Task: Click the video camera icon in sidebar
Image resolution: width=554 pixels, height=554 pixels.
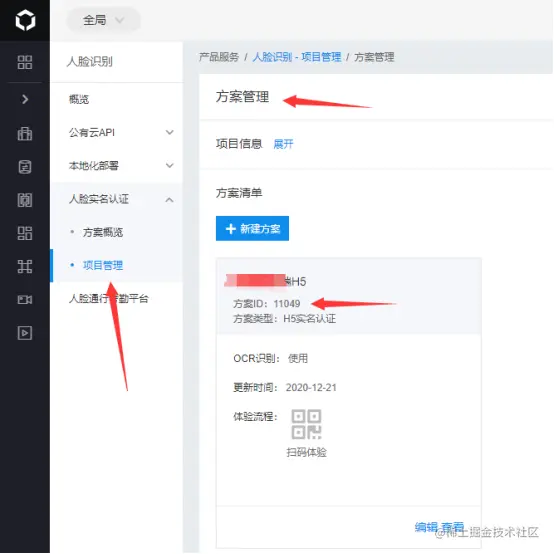Action: pos(25,300)
